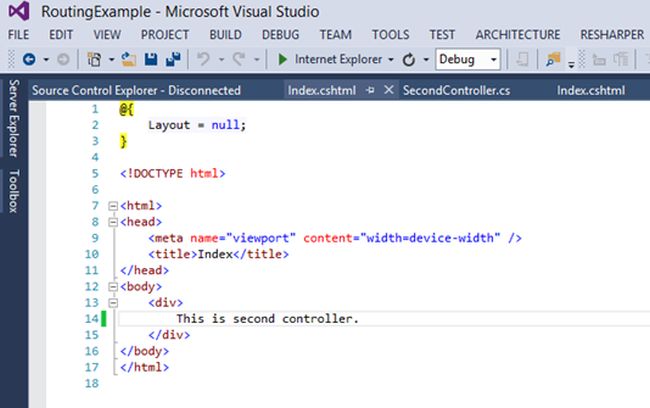Switch to the SecondController.cs tab
This screenshot has width=650, height=408.
tap(456, 90)
